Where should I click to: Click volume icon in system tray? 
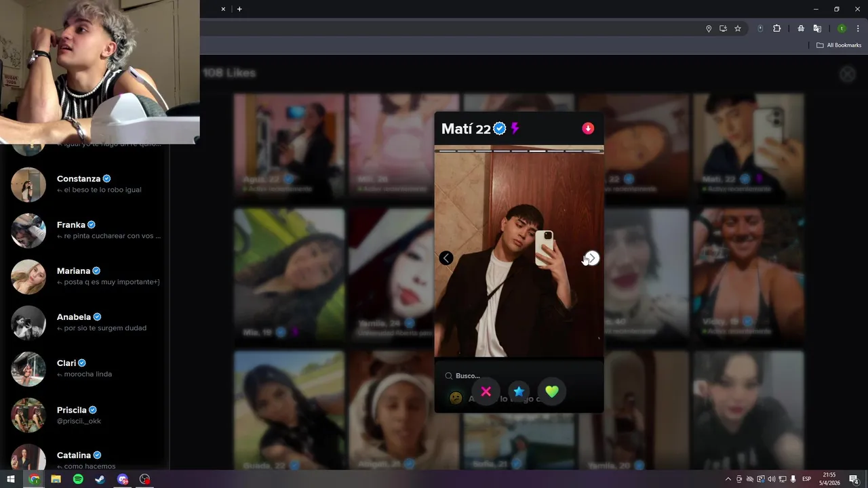tap(772, 479)
